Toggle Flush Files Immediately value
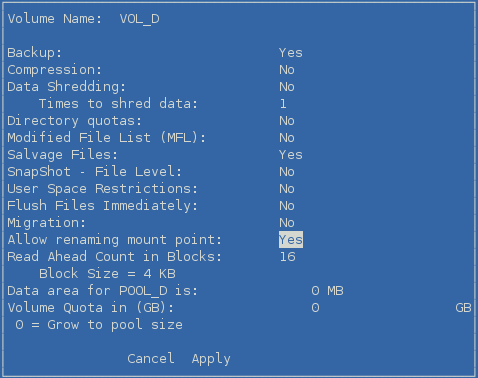Image resolution: width=478 pixels, height=378 pixels. coord(287,206)
